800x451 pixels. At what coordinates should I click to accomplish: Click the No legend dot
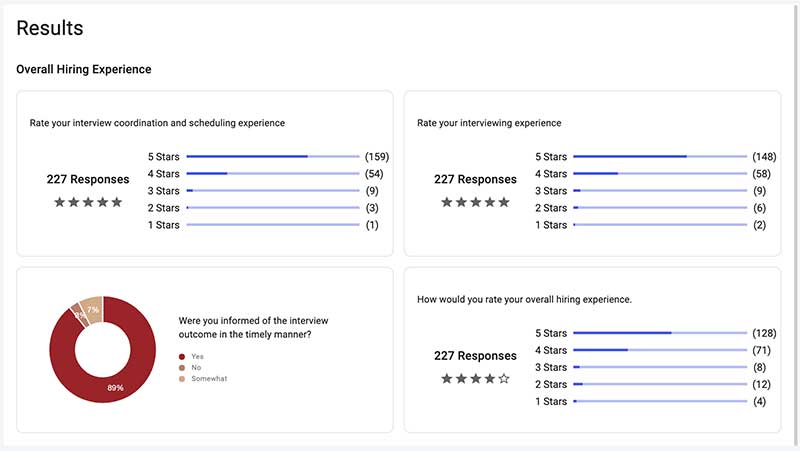[182, 368]
